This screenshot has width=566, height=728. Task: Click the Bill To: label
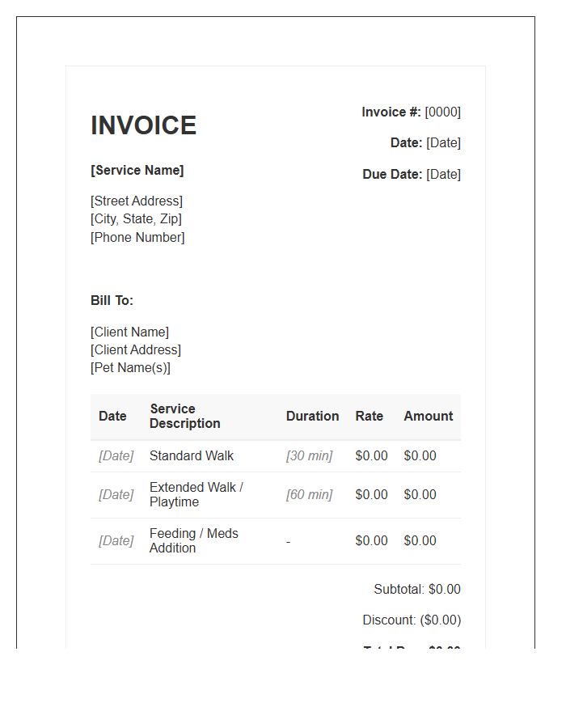point(112,300)
